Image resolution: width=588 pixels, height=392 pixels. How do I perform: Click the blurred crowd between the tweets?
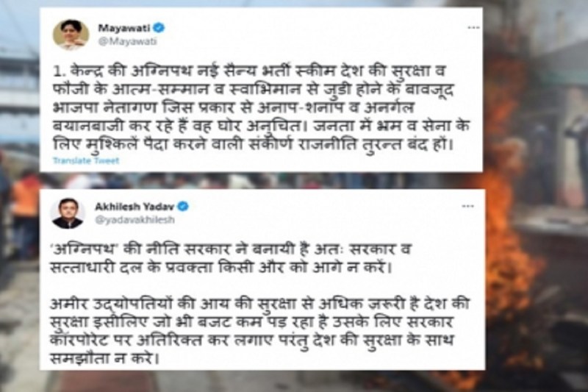[x=261, y=180]
